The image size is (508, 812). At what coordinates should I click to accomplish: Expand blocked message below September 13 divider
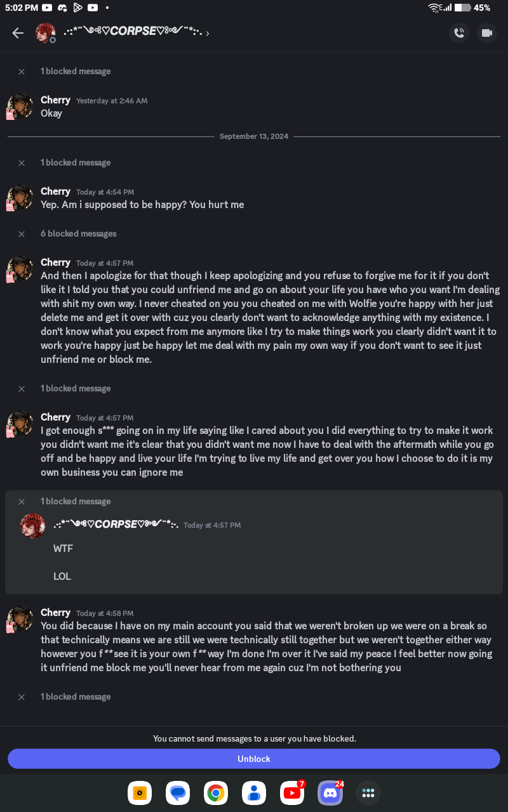click(75, 162)
